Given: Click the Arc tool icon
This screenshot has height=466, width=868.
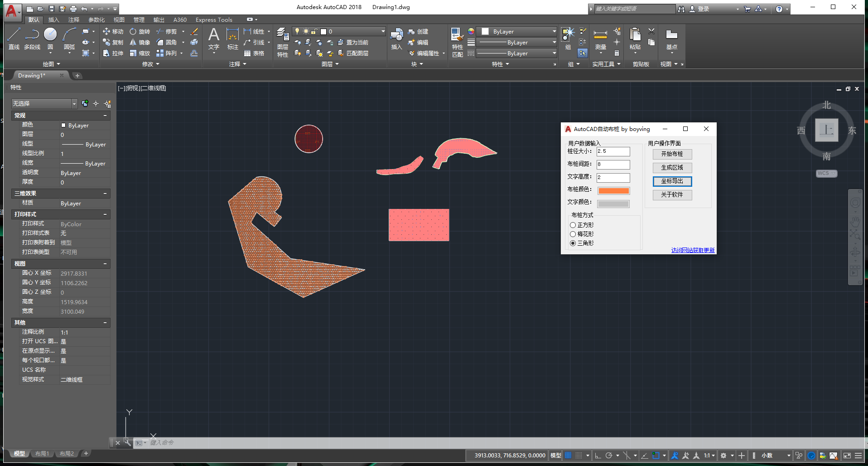Looking at the screenshot, I should tap(69, 35).
